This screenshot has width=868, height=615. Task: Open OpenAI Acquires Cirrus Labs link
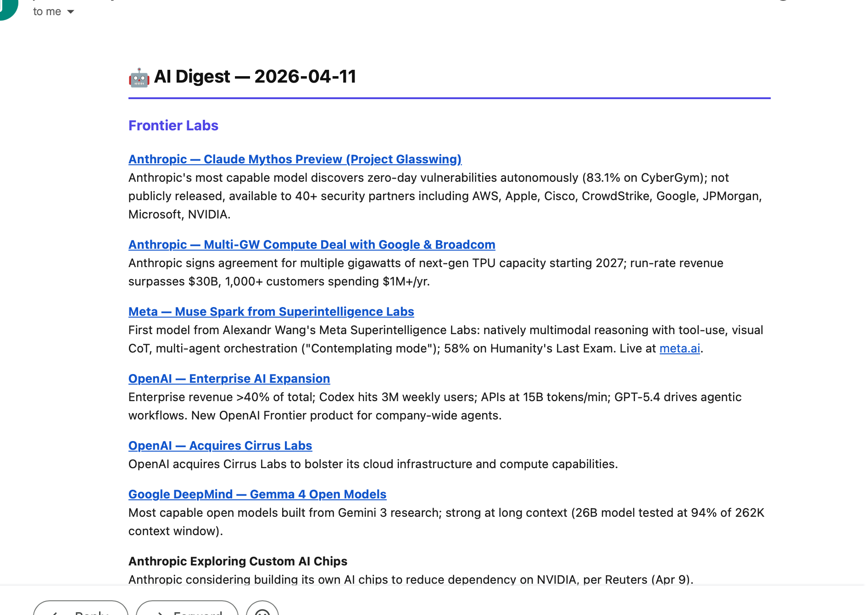pos(220,446)
